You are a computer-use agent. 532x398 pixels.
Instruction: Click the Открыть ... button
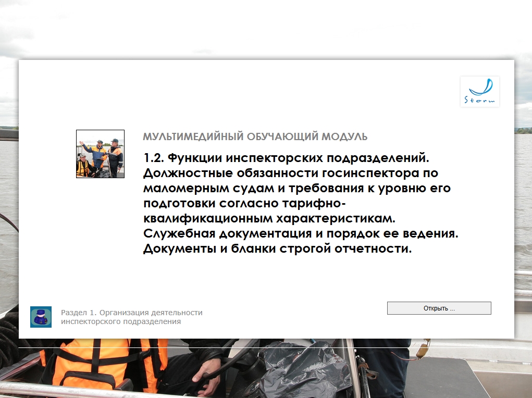[439, 308]
